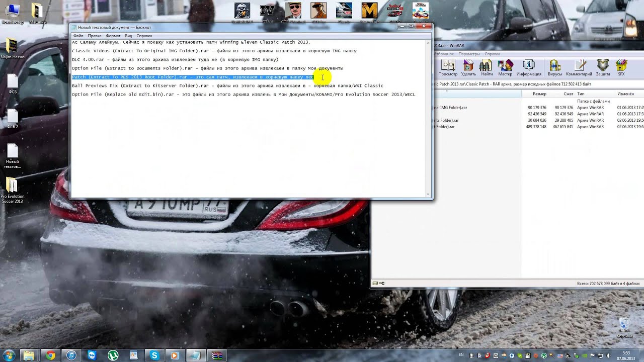
Task: Click the Notepad scrollbar down arrow
Action: 429,194
